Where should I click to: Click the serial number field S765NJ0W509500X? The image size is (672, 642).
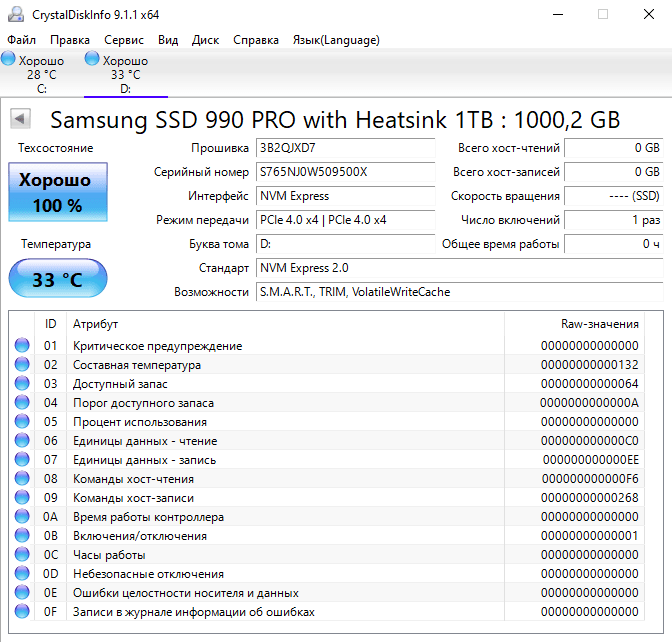coord(345,172)
